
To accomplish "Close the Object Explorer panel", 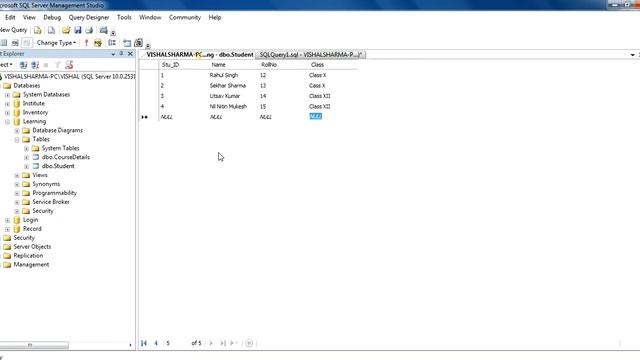I will click(130, 54).
